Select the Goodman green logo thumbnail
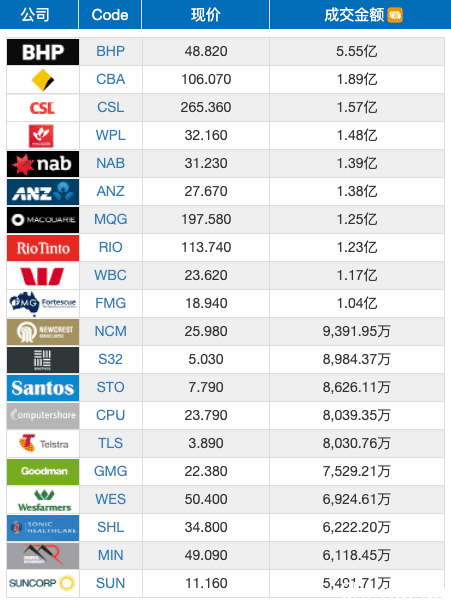The height and width of the screenshot is (604, 451). (43, 472)
